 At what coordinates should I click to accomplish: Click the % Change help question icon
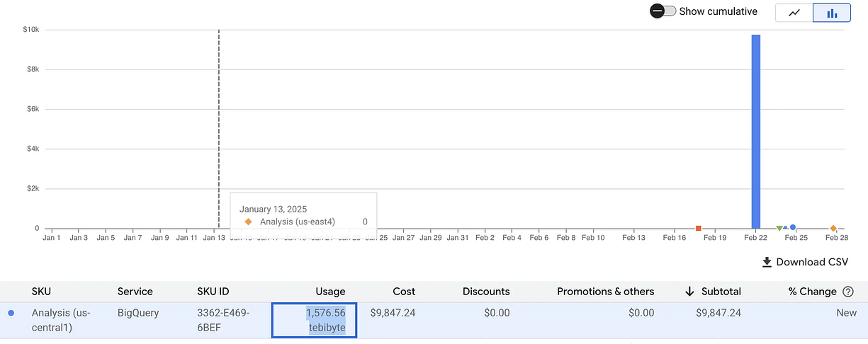click(x=848, y=292)
